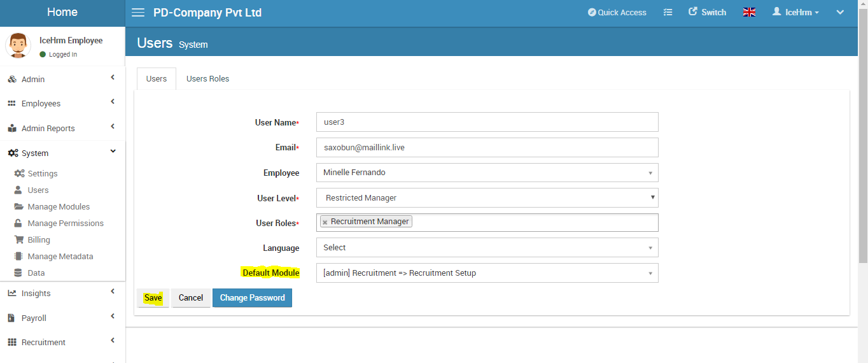Click the Quick Access compass icon
The width and height of the screenshot is (868, 363).
click(x=592, y=12)
